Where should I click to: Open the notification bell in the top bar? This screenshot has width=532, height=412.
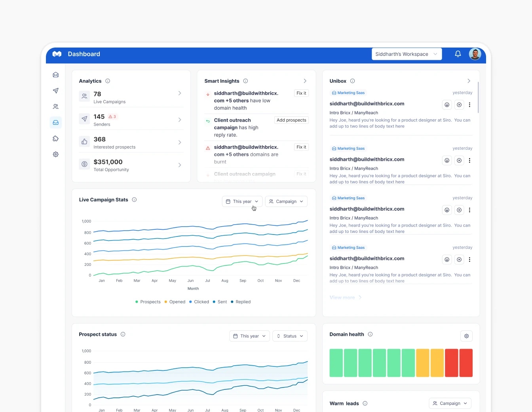tap(458, 54)
